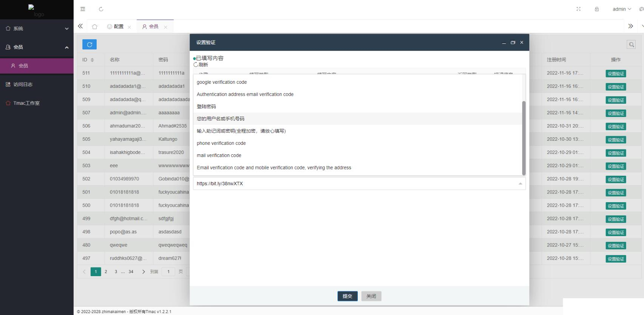Image resolution: width=644 pixels, height=315 pixels.
Task: Choose 'phone verification code' from list
Action: point(221,143)
